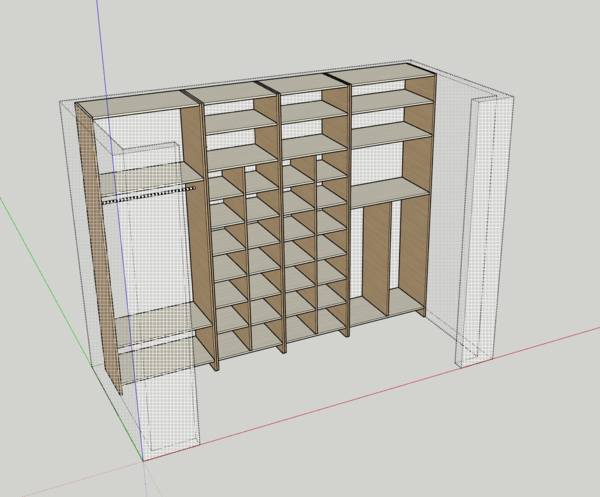Click the axes origin at bottom left corner
Screen dimensions: 600x497
(x=143, y=460)
